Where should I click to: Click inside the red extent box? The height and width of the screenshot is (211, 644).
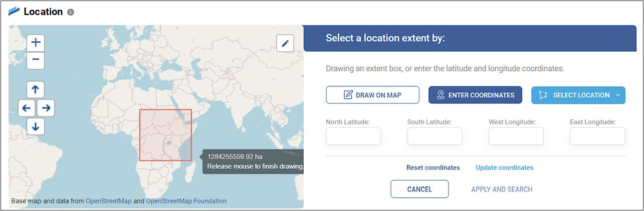[165, 135]
